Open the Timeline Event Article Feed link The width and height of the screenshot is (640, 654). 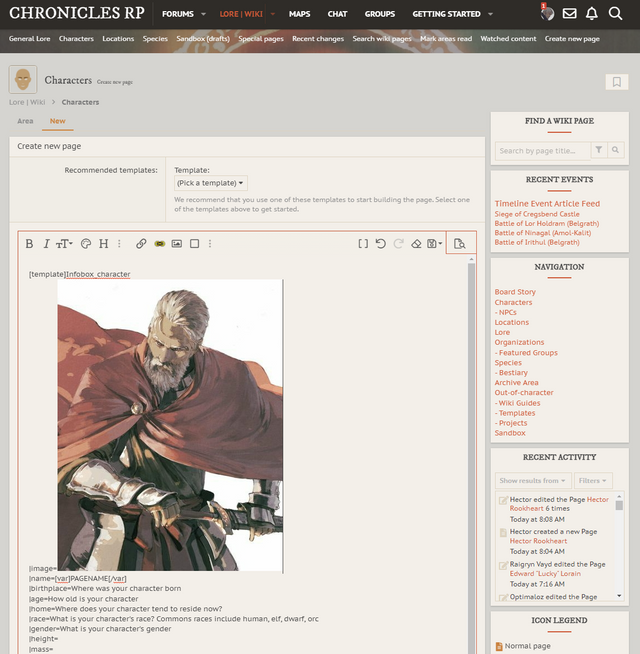[547, 204]
